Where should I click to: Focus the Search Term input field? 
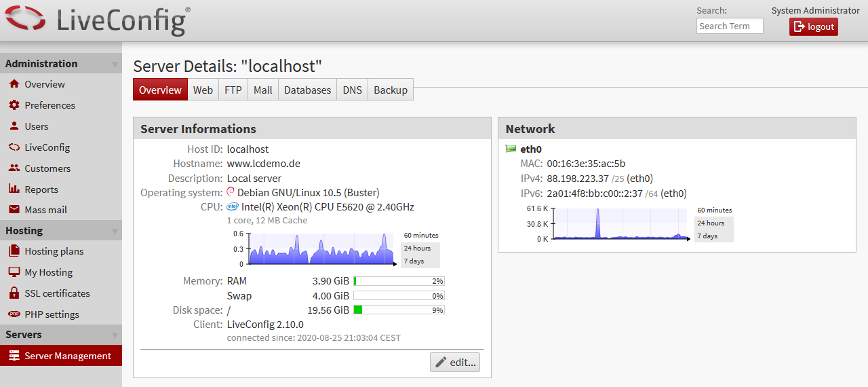pos(730,26)
